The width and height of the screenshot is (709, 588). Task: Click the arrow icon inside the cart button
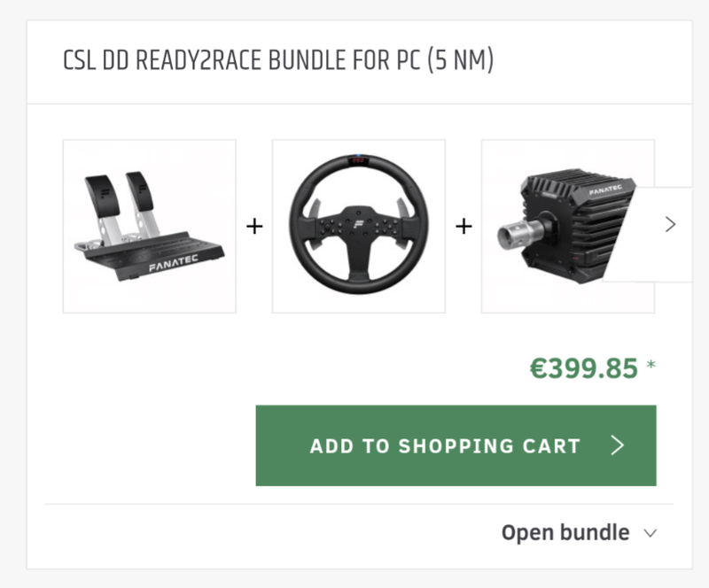click(x=619, y=445)
